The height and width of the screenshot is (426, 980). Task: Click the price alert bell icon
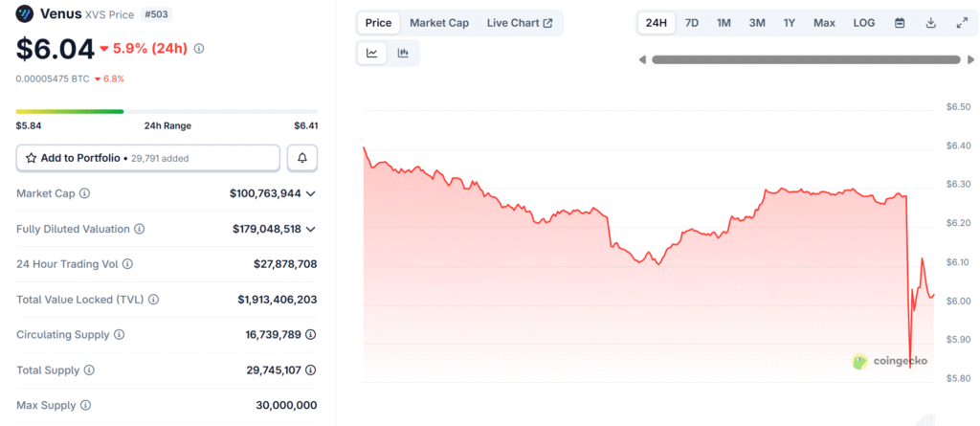(302, 158)
